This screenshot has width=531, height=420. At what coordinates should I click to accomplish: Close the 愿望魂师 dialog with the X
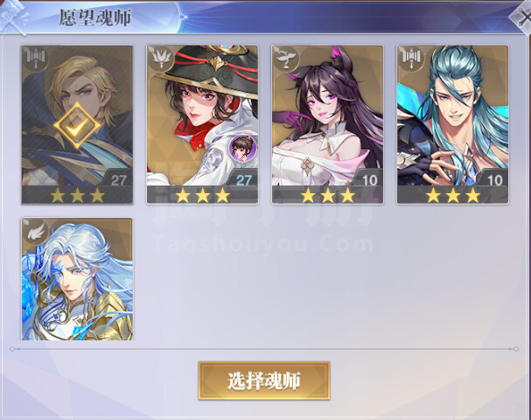pos(522,17)
